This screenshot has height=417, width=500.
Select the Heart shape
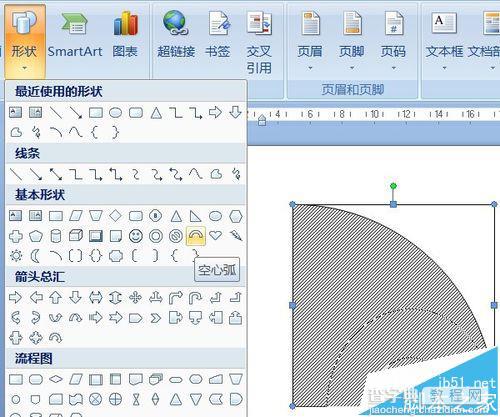(x=216, y=235)
